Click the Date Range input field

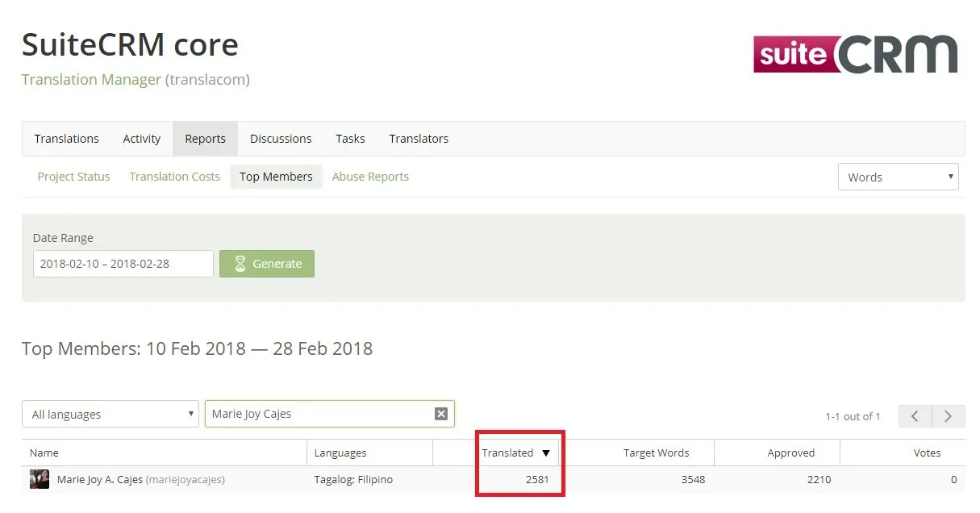pos(123,264)
